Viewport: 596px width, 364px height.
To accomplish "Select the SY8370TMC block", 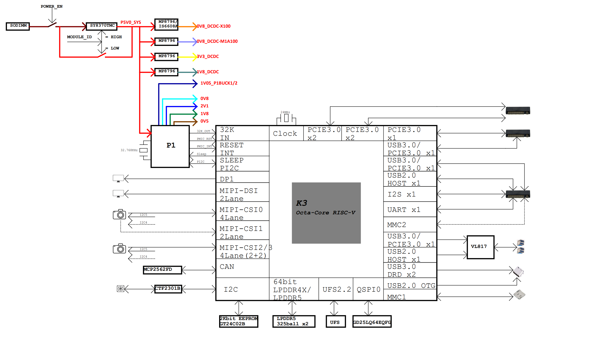I will [x=102, y=26].
